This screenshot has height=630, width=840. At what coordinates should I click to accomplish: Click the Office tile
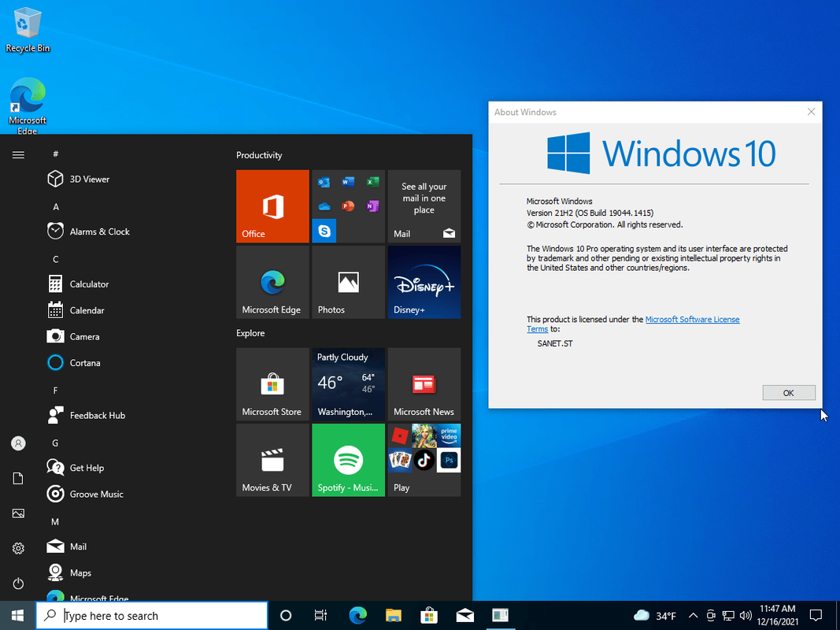[272, 206]
